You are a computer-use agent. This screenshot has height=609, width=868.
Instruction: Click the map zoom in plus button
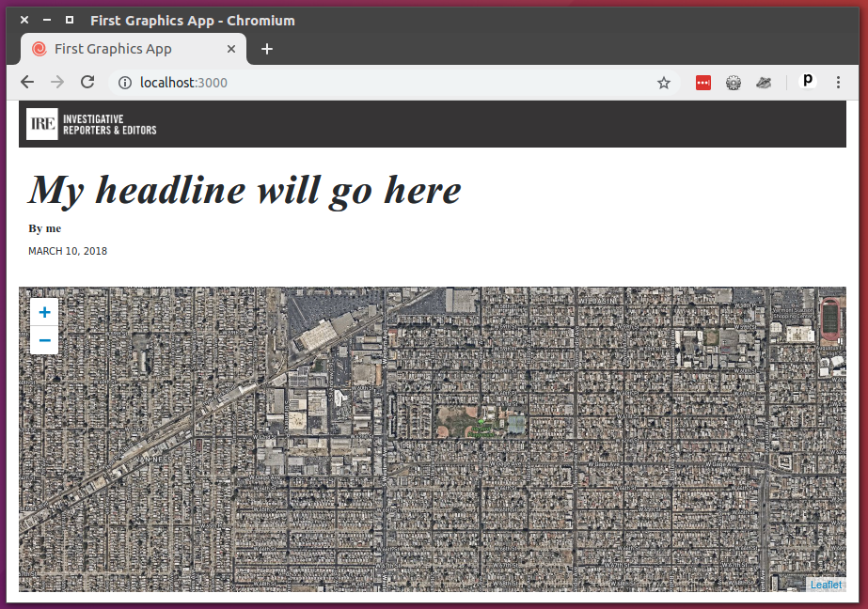click(x=44, y=312)
